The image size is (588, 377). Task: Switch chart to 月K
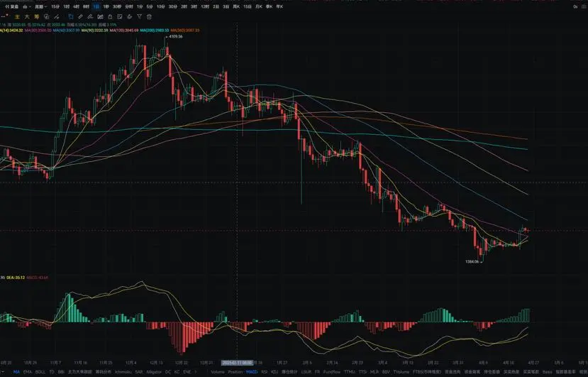point(259,7)
